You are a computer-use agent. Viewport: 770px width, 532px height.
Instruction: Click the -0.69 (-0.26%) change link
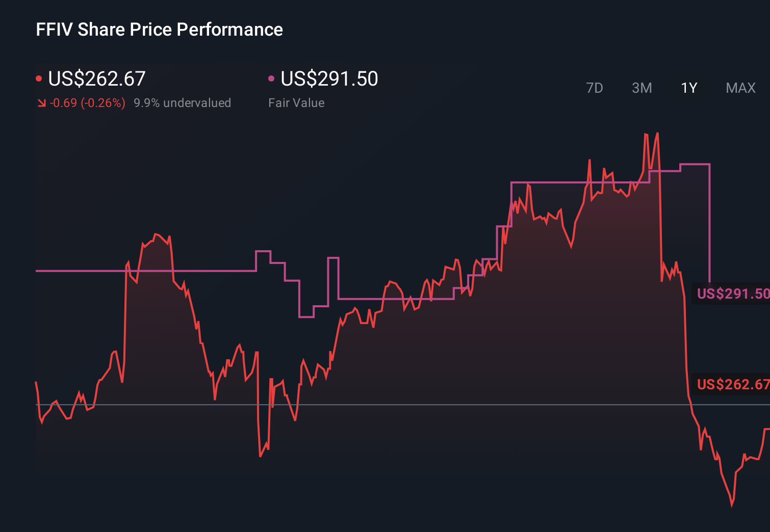[87, 102]
